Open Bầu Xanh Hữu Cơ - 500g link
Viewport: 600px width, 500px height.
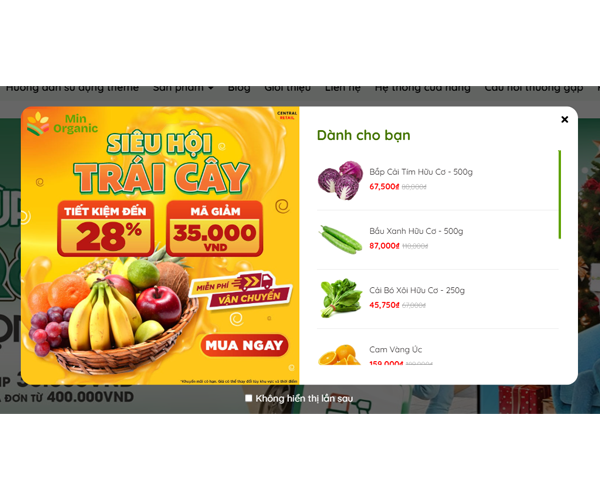pos(416,231)
